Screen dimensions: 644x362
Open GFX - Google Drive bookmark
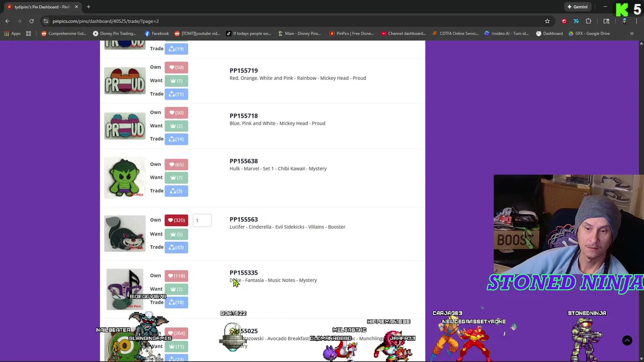pos(589,34)
